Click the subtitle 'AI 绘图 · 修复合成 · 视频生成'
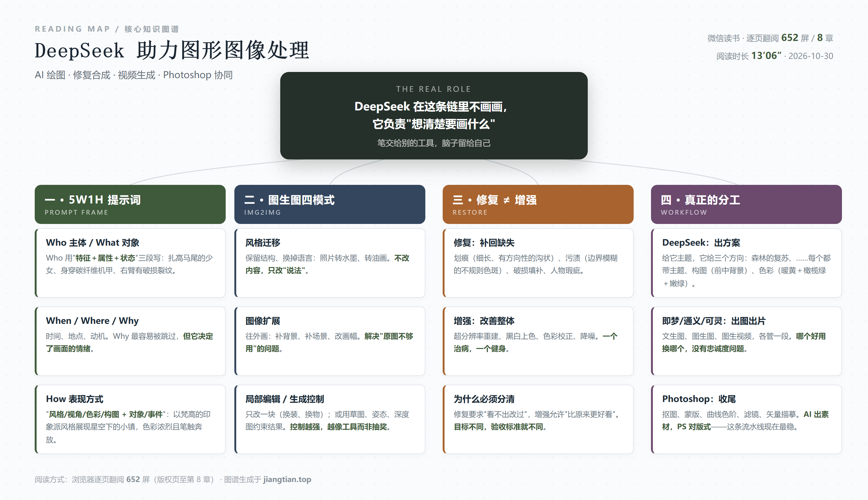Viewport: 868px width, 500px height. tap(95, 75)
